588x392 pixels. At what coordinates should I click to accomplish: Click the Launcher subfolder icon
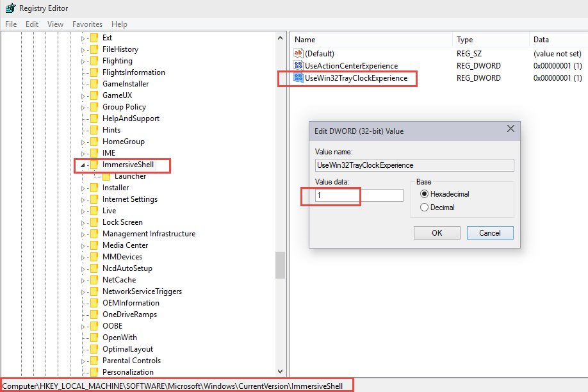click(x=106, y=176)
